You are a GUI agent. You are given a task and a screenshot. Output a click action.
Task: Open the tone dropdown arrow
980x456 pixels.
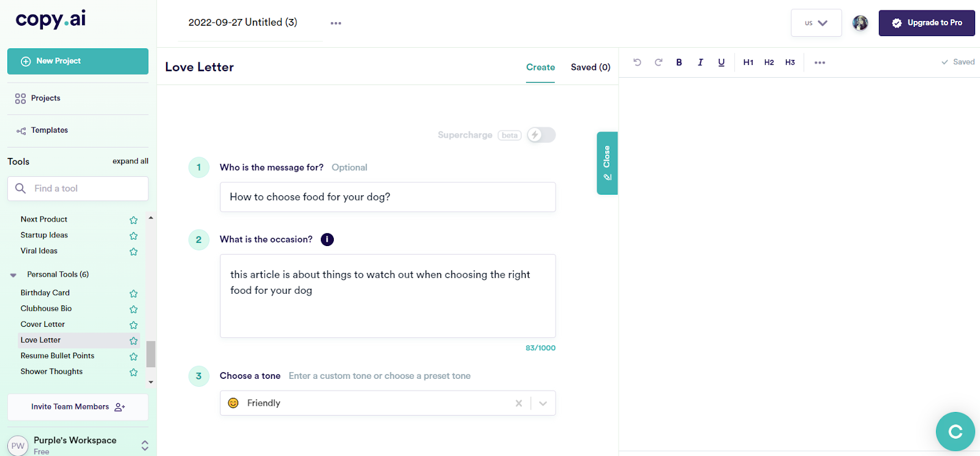pyautogui.click(x=543, y=403)
